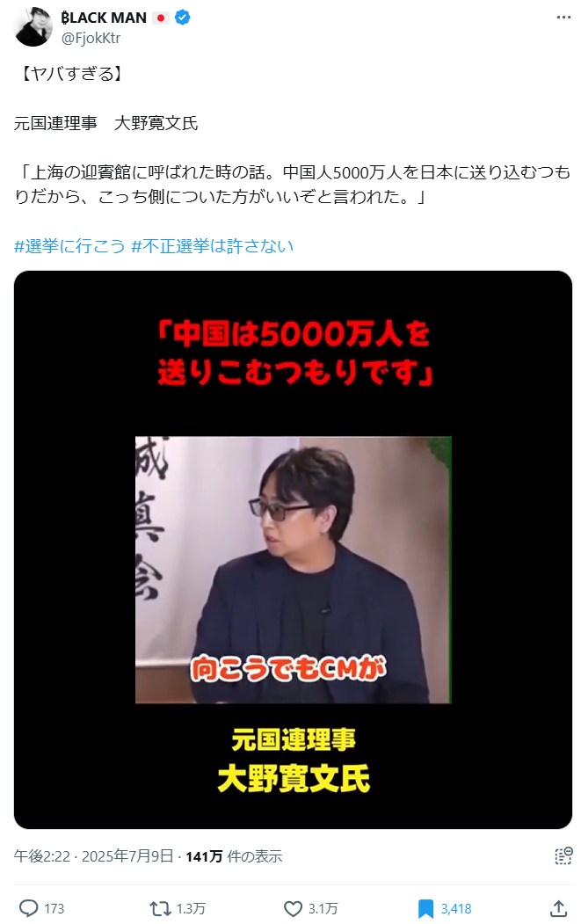Like the post with heart icon
581x924 pixels.
[293, 908]
